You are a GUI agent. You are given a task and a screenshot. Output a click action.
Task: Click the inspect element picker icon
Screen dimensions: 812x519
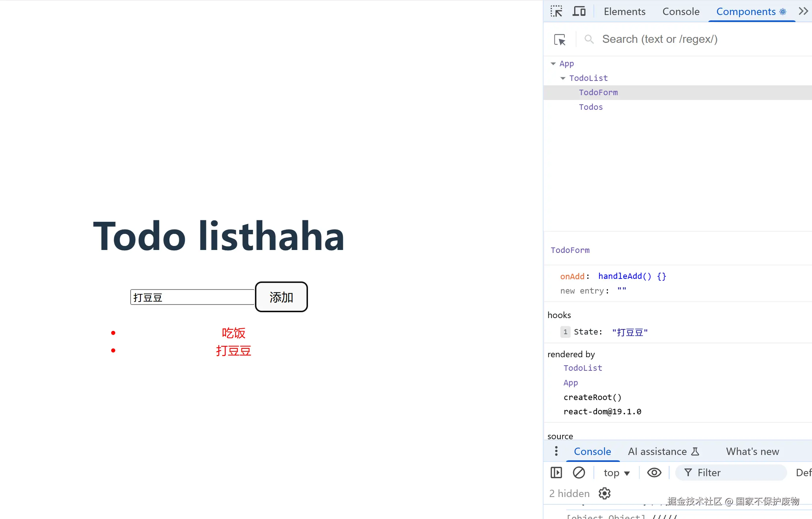556,11
